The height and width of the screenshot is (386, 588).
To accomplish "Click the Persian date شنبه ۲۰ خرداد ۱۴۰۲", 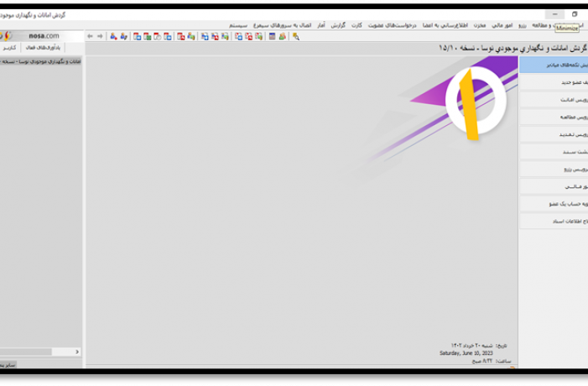I will (471, 345).
